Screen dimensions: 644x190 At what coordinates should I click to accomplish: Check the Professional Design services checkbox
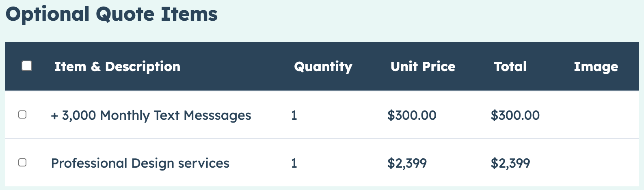[22, 163]
